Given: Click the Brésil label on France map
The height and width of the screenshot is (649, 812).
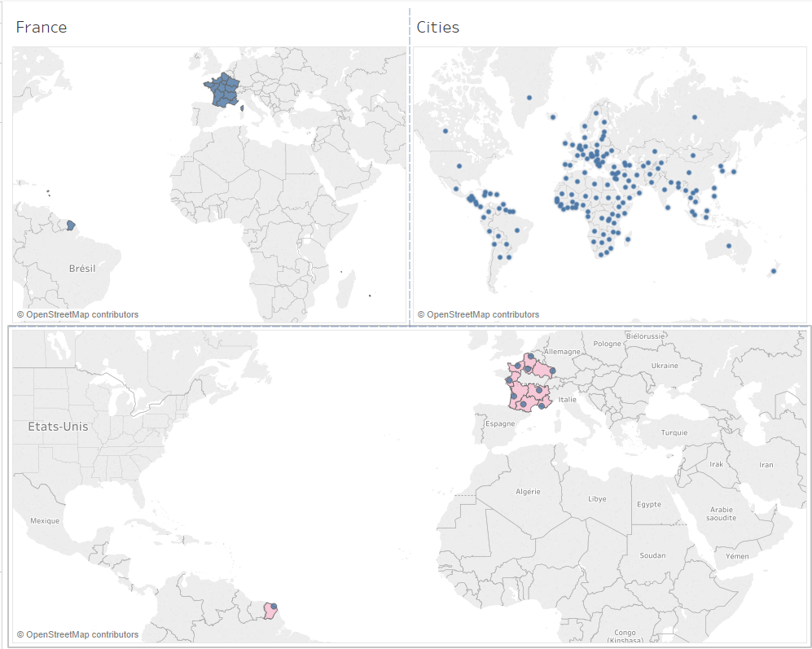Looking at the screenshot, I should click(x=82, y=269).
